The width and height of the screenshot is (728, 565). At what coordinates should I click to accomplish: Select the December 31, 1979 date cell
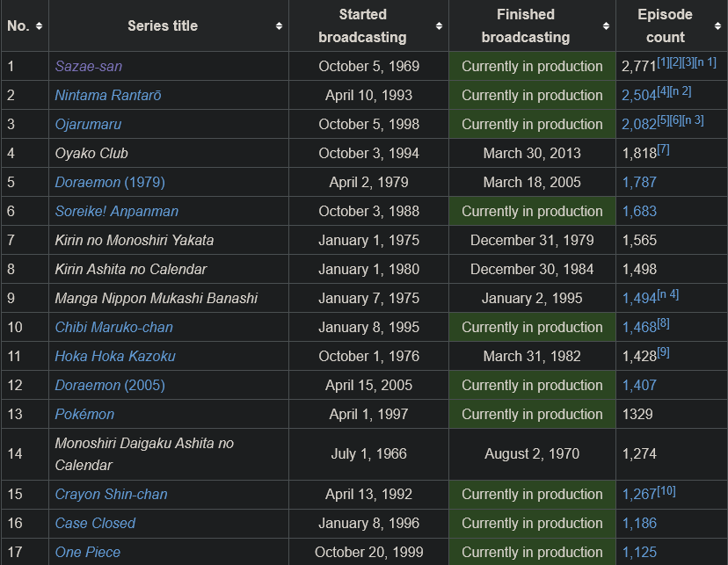[532, 240]
